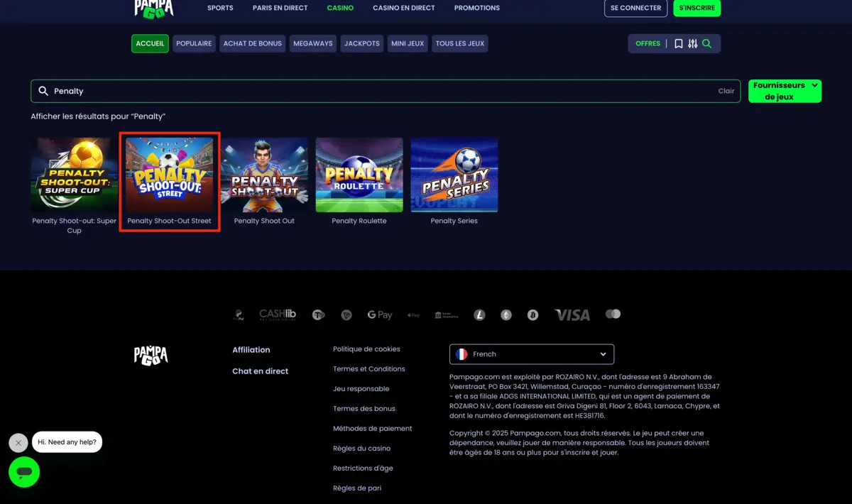
Task: Click the "Hi. Need any help?" bubble
Action: point(67,442)
